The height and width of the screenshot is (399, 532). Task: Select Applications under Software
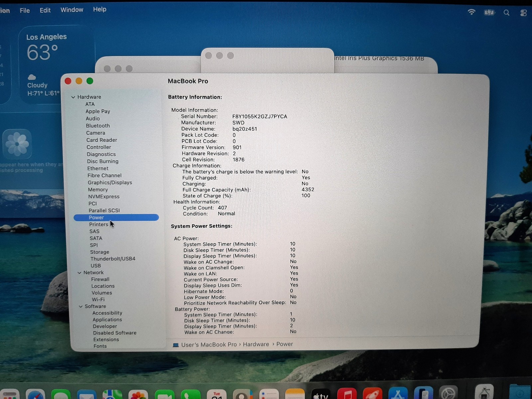(107, 320)
